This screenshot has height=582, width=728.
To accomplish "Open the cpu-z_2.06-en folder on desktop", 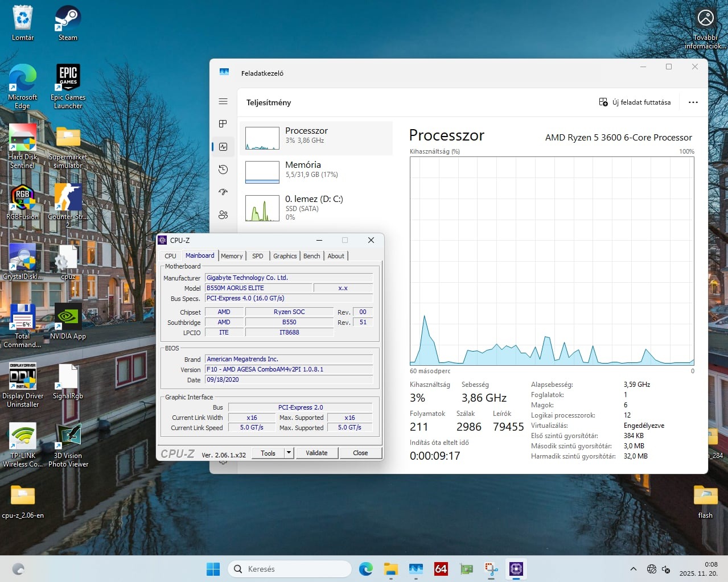I will click(x=23, y=501).
